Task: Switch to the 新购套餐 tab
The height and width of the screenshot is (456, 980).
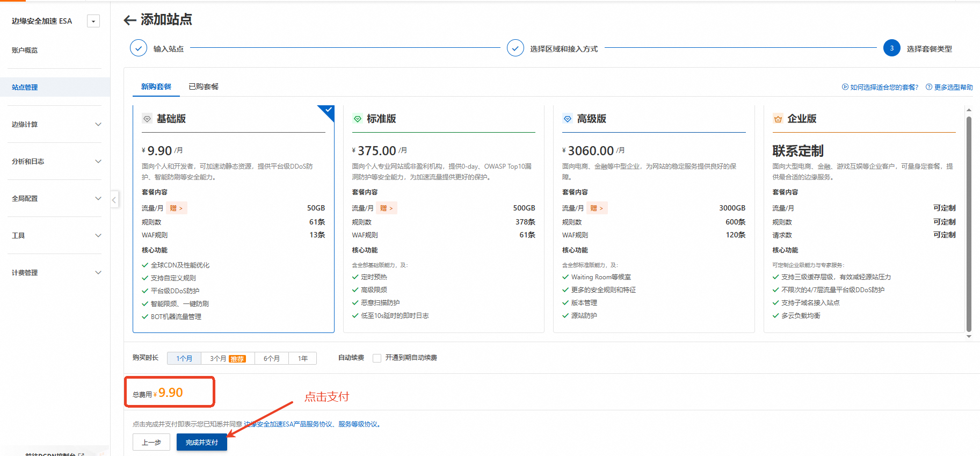Action: [156, 86]
